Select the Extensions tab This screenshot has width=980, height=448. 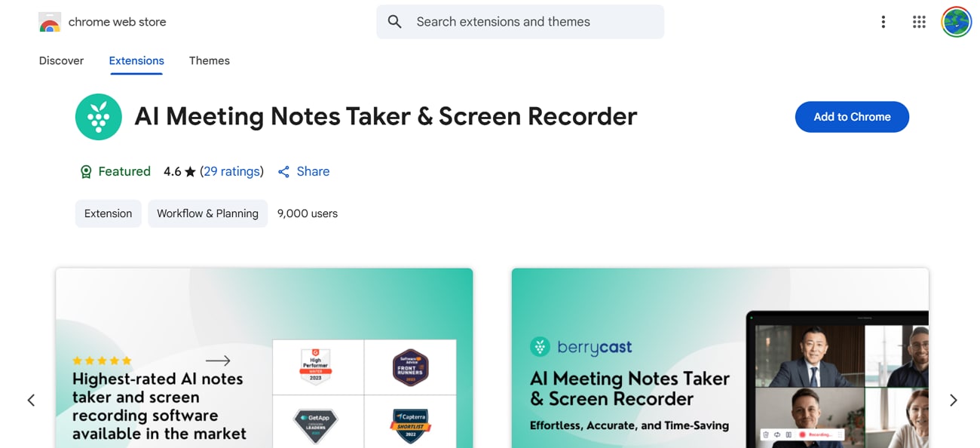(x=136, y=61)
